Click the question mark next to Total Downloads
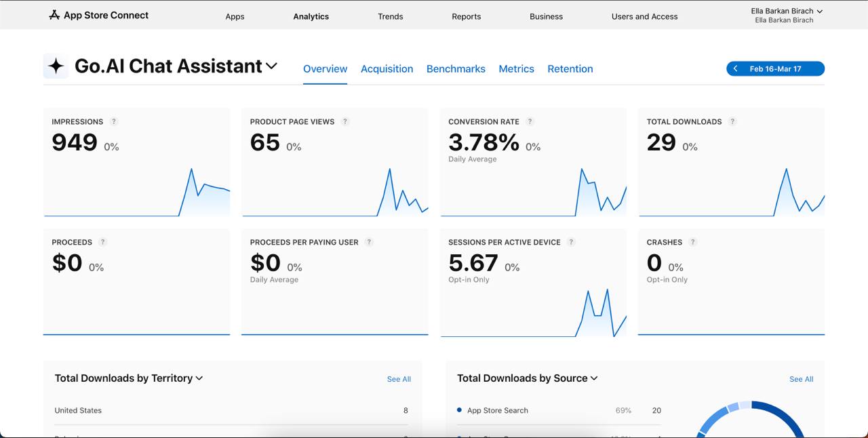 732,121
